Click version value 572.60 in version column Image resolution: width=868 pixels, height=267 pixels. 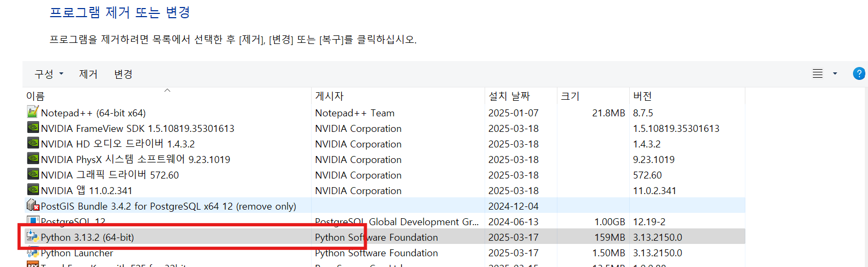[x=647, y=175]
